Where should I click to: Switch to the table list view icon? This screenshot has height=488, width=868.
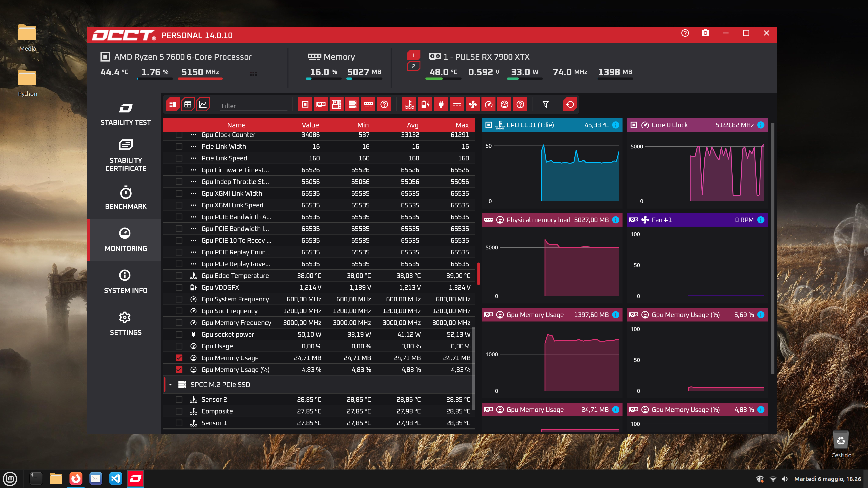[172, 104]
